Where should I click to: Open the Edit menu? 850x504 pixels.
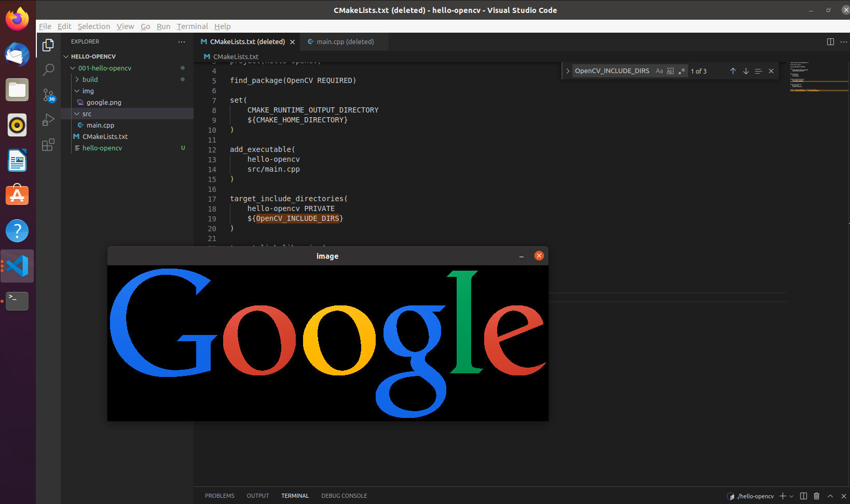tap(64, 26)
